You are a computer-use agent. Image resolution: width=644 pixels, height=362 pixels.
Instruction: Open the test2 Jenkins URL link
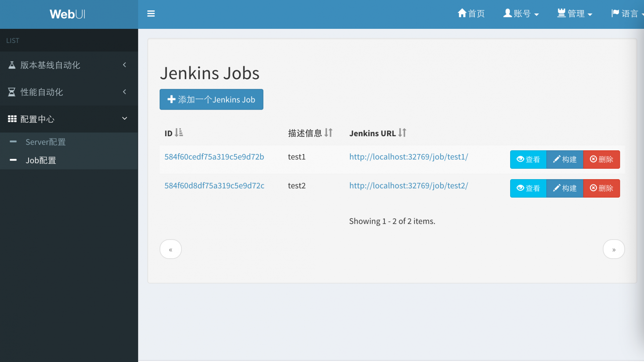point(409,186)
